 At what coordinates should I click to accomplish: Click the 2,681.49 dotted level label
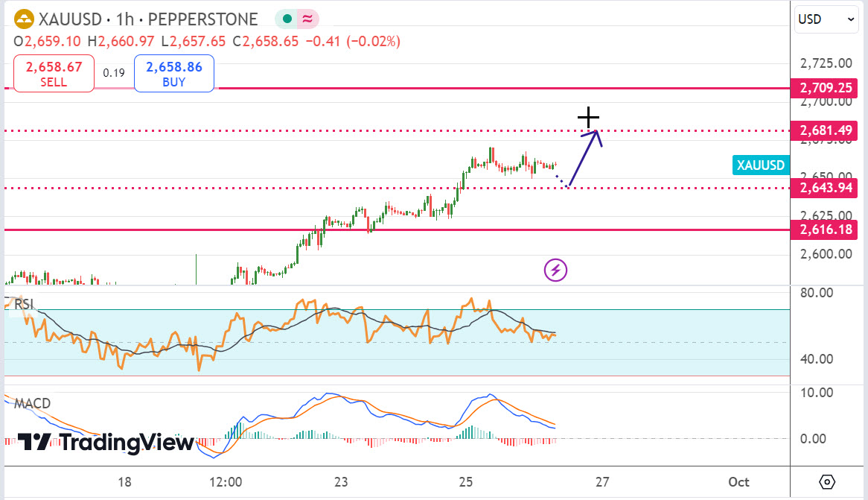coord(826,130)
